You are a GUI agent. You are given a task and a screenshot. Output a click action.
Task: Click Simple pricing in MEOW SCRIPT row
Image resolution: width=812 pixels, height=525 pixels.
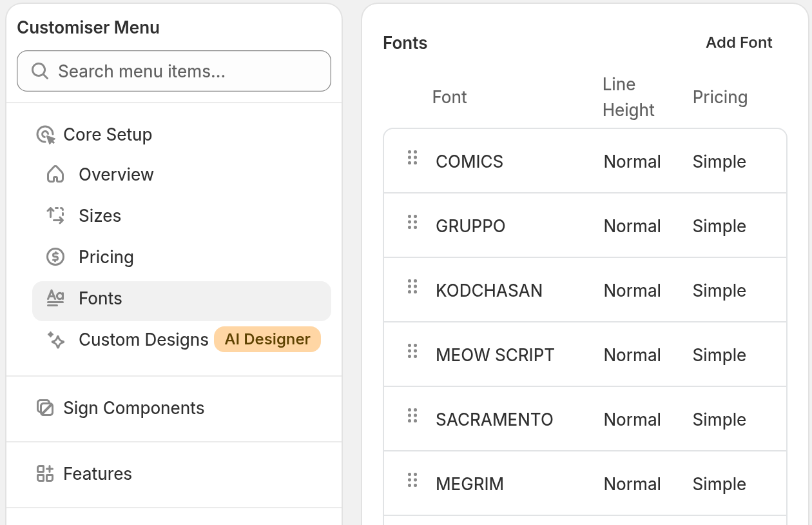(719, 355)
